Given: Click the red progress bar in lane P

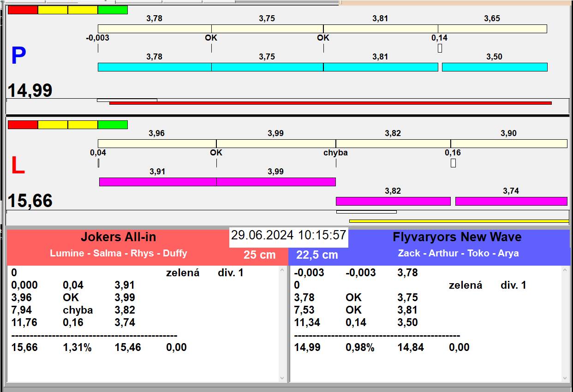Looking at the screenshot, I should (x=330, y=103).
